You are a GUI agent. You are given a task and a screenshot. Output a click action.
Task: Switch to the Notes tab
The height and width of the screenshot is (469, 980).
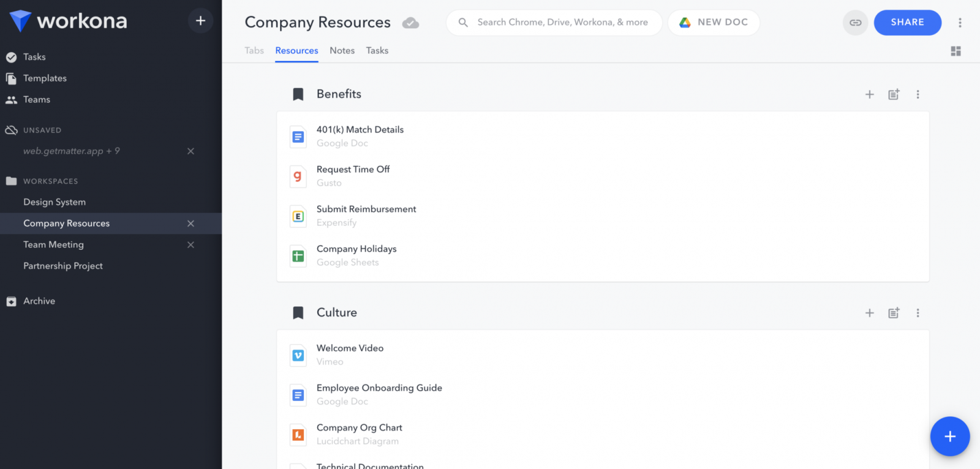342,51
